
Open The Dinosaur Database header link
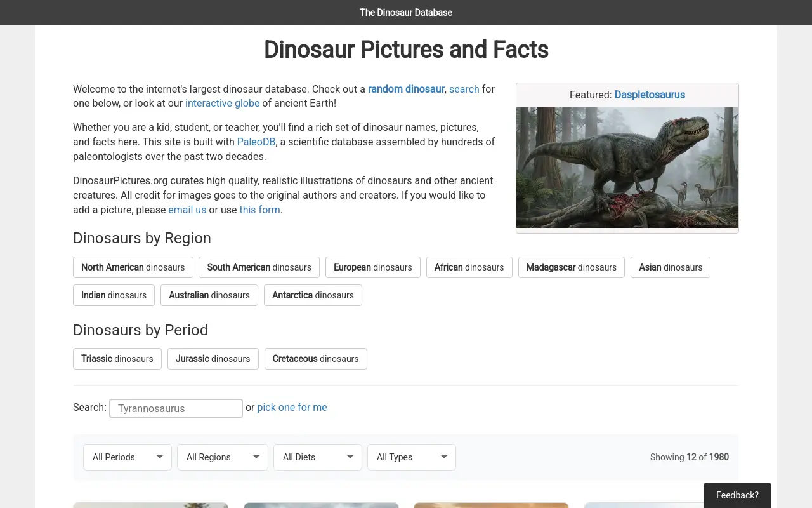point(406,13)
